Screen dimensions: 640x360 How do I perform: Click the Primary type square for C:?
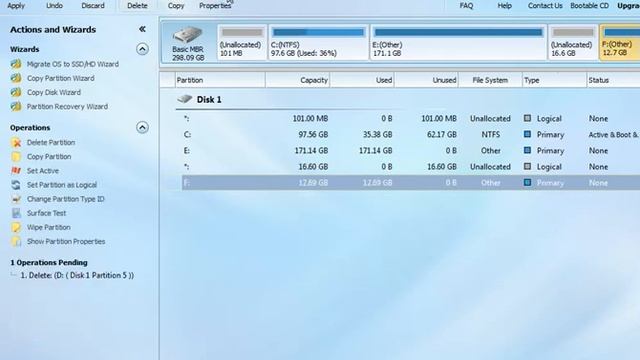click(527, 134)
